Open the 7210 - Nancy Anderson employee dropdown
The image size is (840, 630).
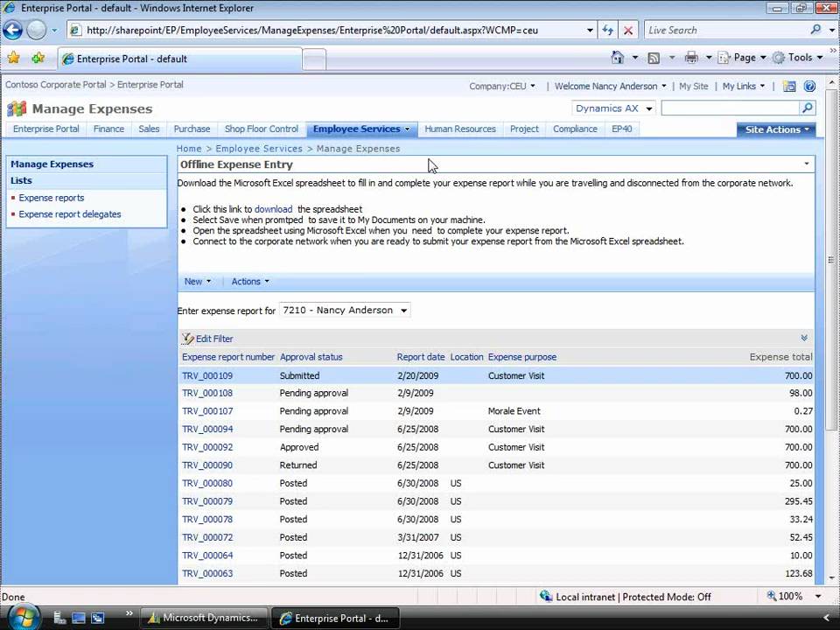345,310
